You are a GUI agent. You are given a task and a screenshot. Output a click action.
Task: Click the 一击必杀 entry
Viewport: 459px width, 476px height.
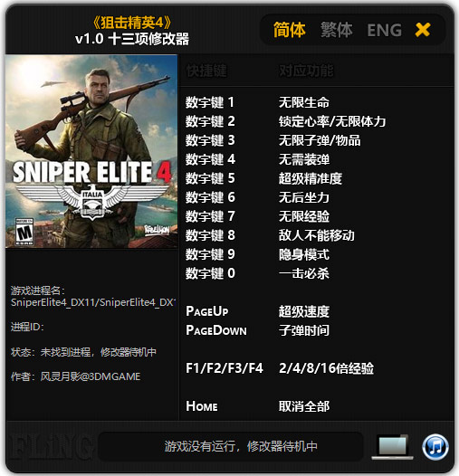[304, 273]
